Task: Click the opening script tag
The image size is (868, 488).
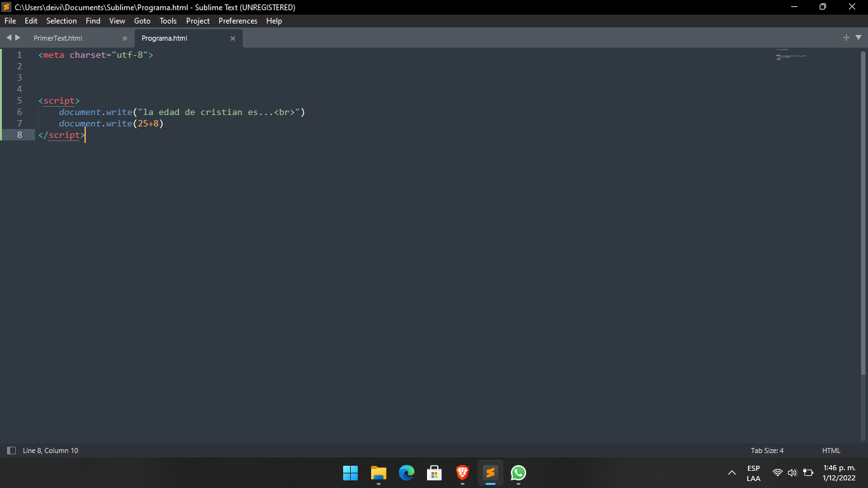Action: tap(59, 100)
